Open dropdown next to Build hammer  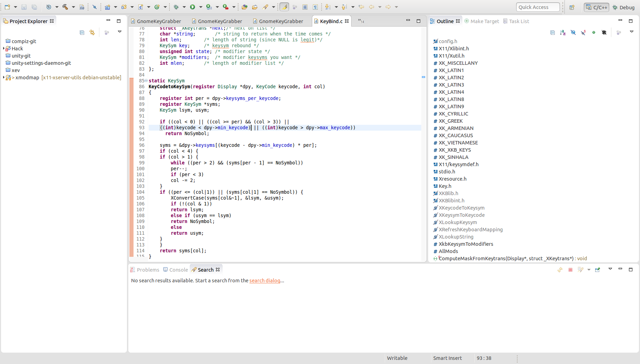73,7
